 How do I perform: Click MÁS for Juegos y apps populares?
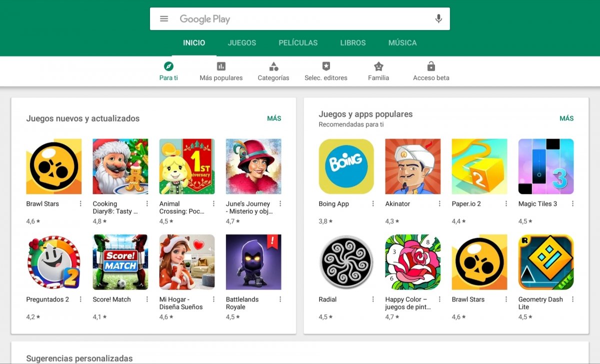pyautogui.click(x=566, y=118)
